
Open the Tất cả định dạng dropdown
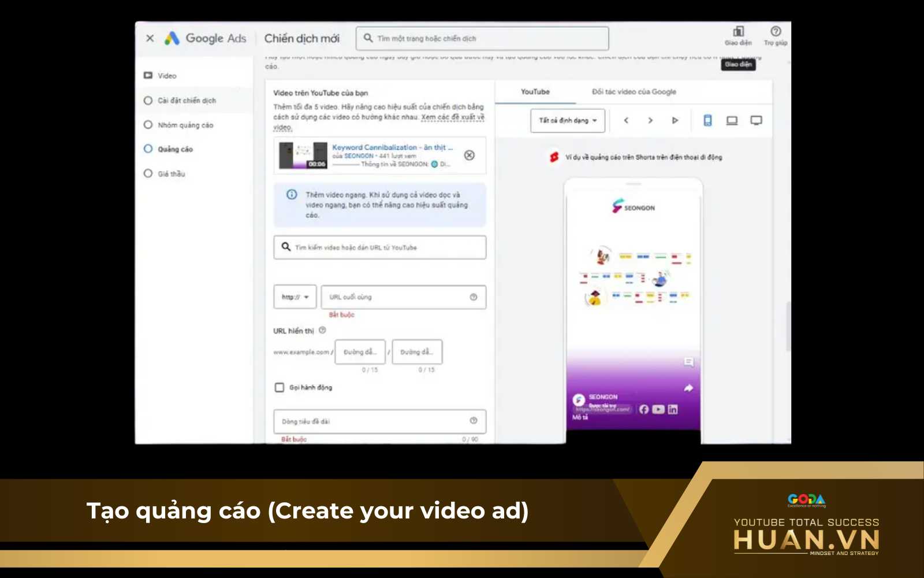pos(568,120)
